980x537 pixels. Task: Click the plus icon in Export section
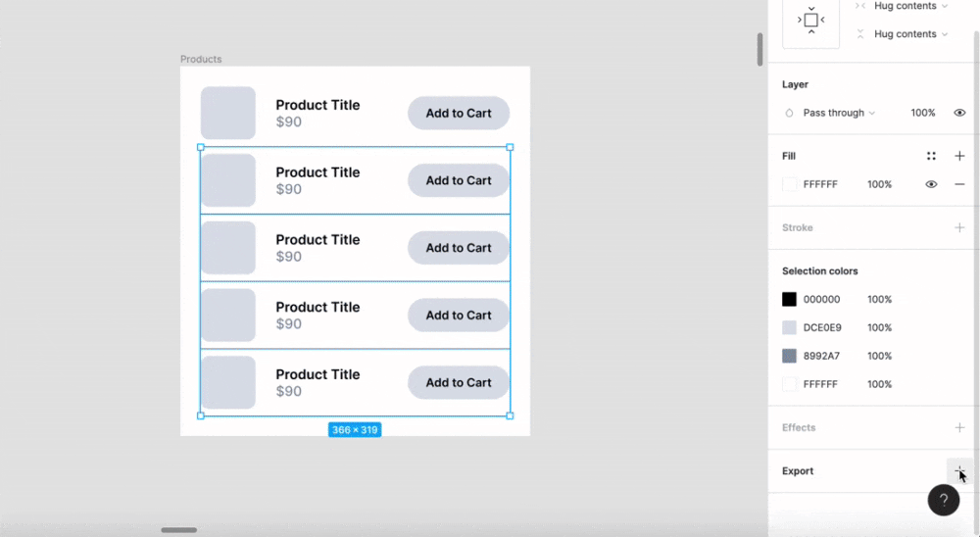click(959, 470)
